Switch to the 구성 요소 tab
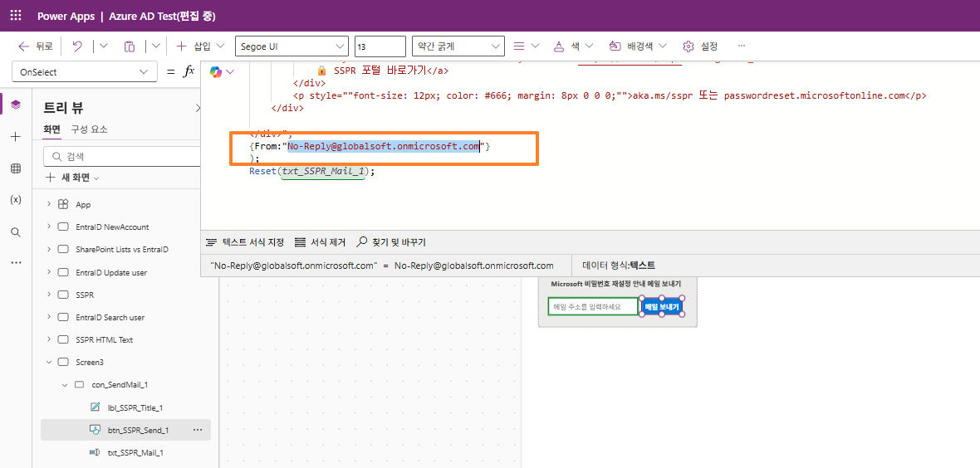980x468 pixels. pyautogui.click(x=89, y=129)
